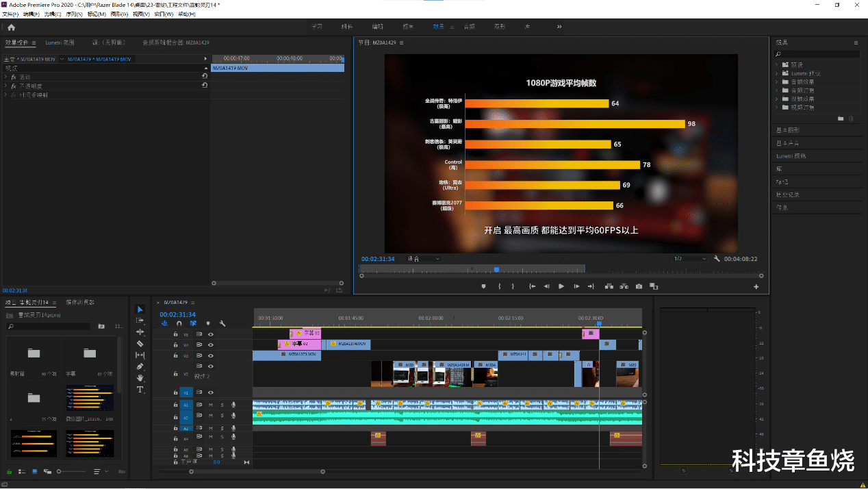
Task: Switch to Lumetri Scopes tab
Action: coord(59,42)
